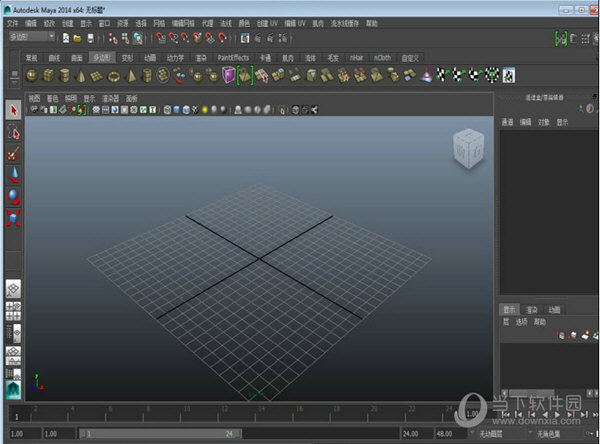Create a polygon sphere from the shelf
This screenshot has width=600, height=444.
tap(32, 75)
